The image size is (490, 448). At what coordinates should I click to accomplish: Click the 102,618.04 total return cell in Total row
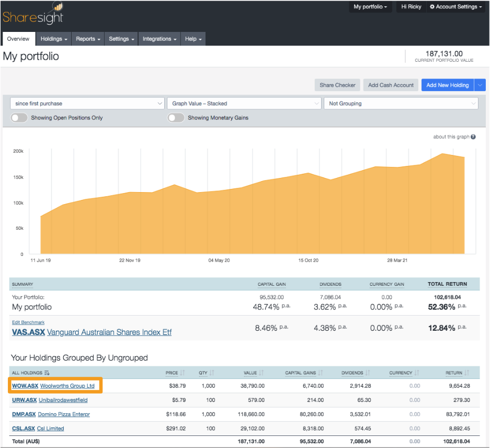coord(456,441)
